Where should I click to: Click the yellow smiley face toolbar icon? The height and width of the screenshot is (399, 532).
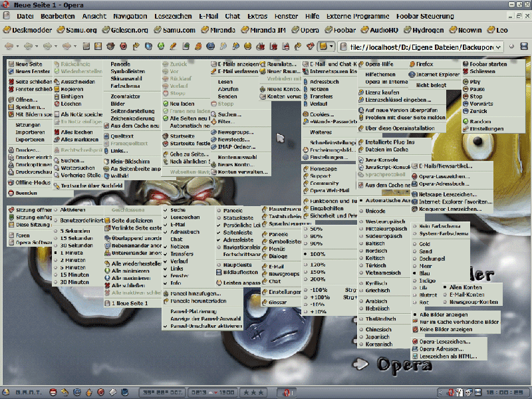247,46
